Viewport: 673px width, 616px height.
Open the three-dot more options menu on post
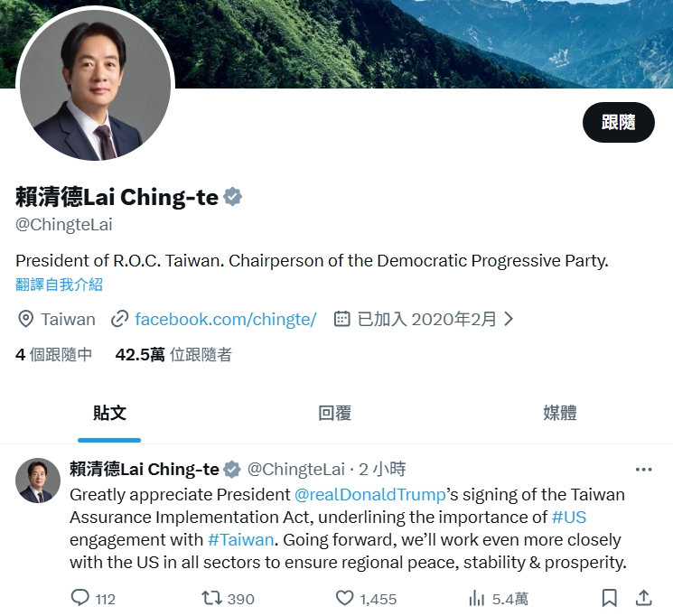click(x=644, y=470)
